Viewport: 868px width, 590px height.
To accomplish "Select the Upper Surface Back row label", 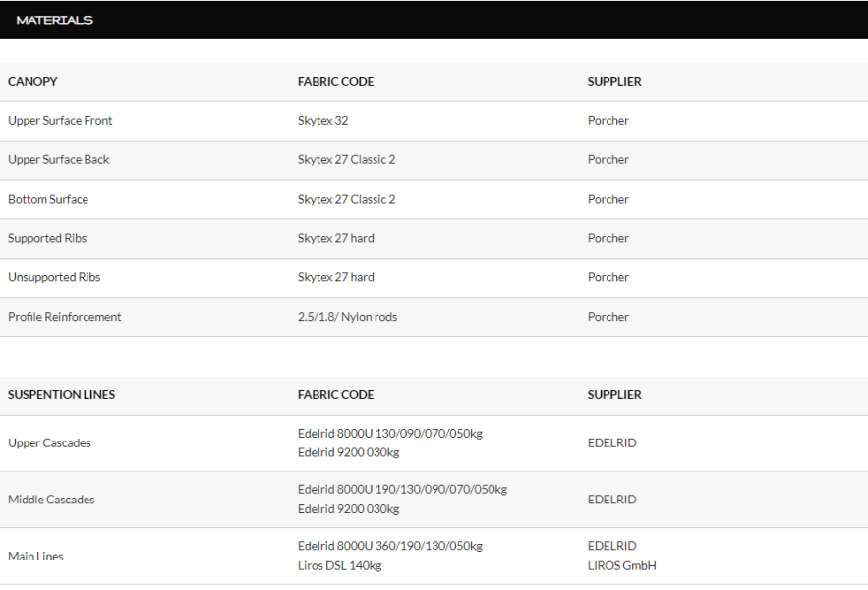I will pos(59,160).
